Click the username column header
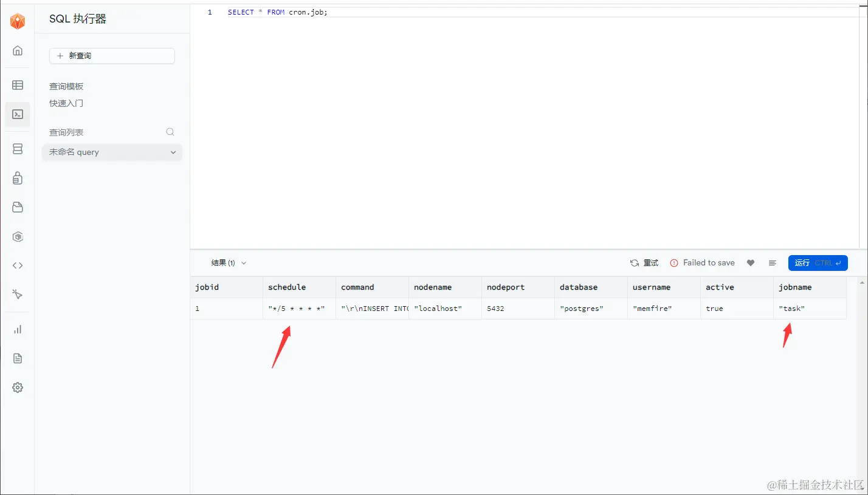868x495 pixels. coord(664,287)
